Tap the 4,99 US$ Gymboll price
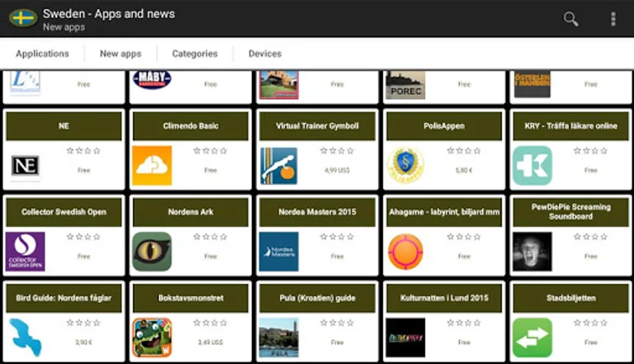 [x=337, y=170]
